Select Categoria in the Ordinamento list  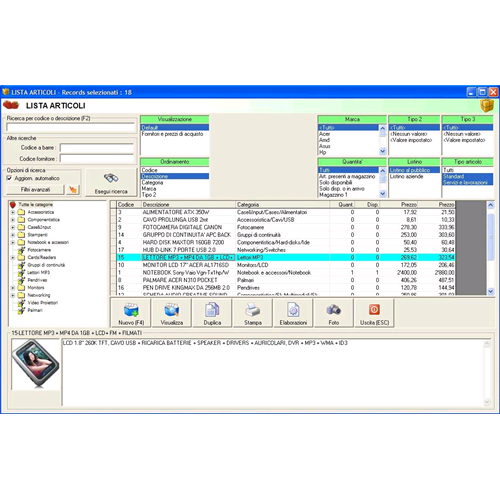(175, 183)
